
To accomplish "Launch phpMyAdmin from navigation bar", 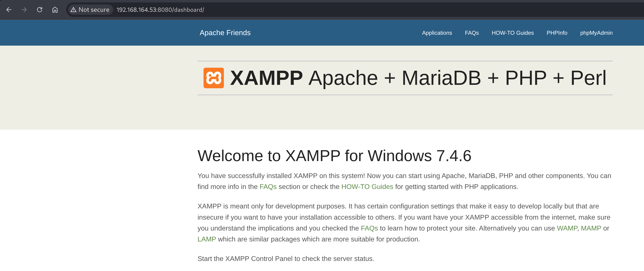I will click(596, 33).
